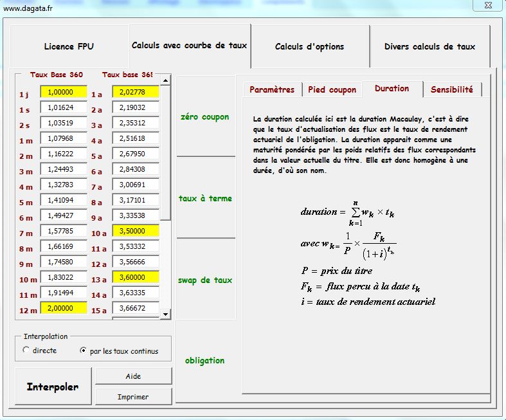Click the 11 m rate field 1,91494
The image size is (506, 420).
[x=64, y=293]
